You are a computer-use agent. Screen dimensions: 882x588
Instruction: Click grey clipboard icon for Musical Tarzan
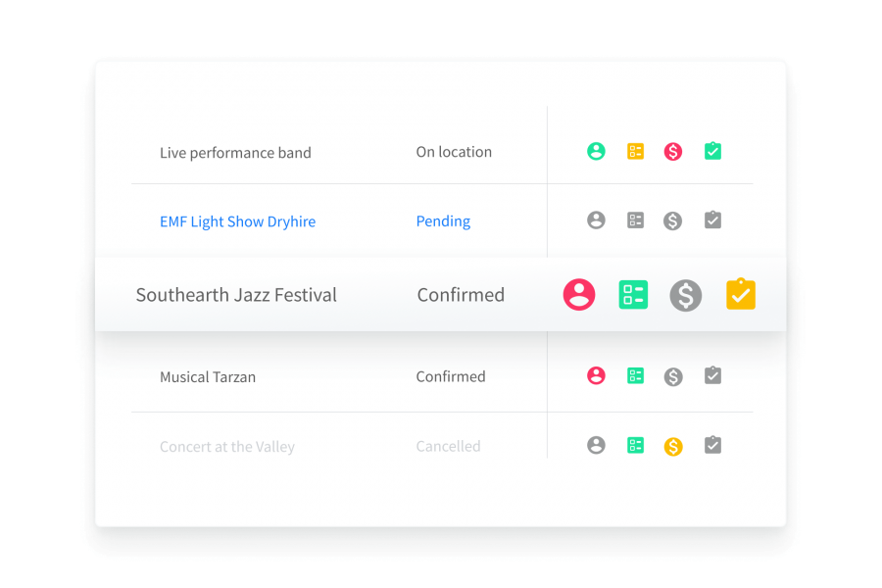pyautogui.click(x=712, y=375)
